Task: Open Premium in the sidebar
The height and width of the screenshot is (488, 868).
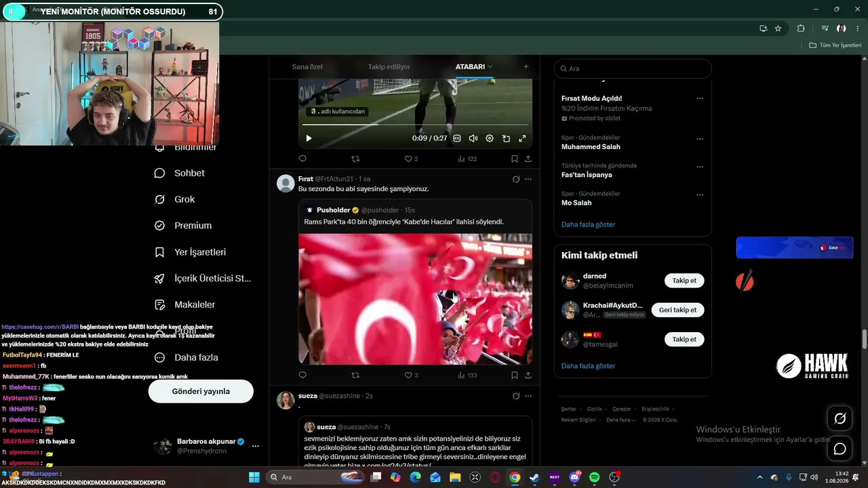Action: [183, 226]
